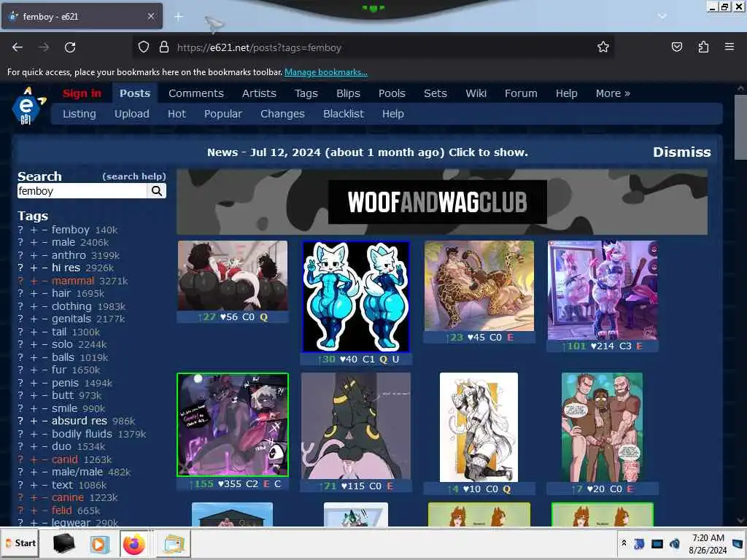Include the 'male' tag with its plus sign

[x=34, y=242]
